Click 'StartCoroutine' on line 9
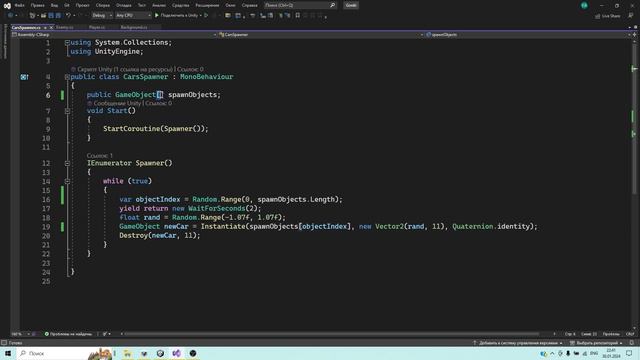Image resolution: width=640 pixels, height=360 pixels. [131, 129]
